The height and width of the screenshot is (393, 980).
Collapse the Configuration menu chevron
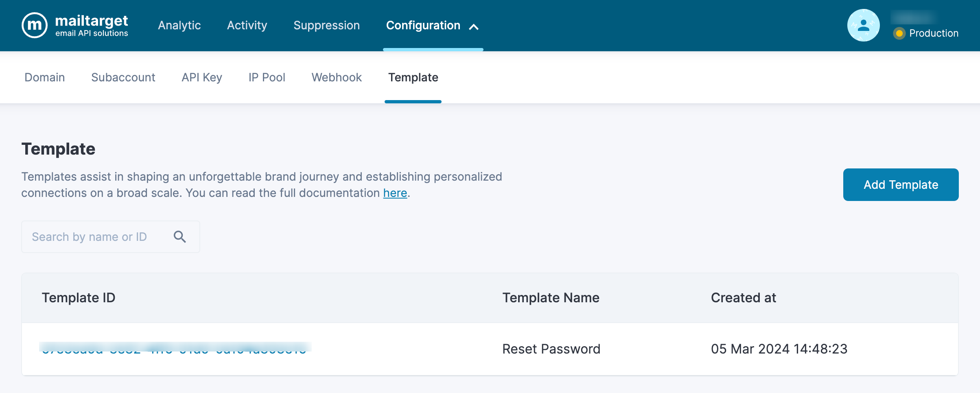pyautogui.click(x=474, y=27)
